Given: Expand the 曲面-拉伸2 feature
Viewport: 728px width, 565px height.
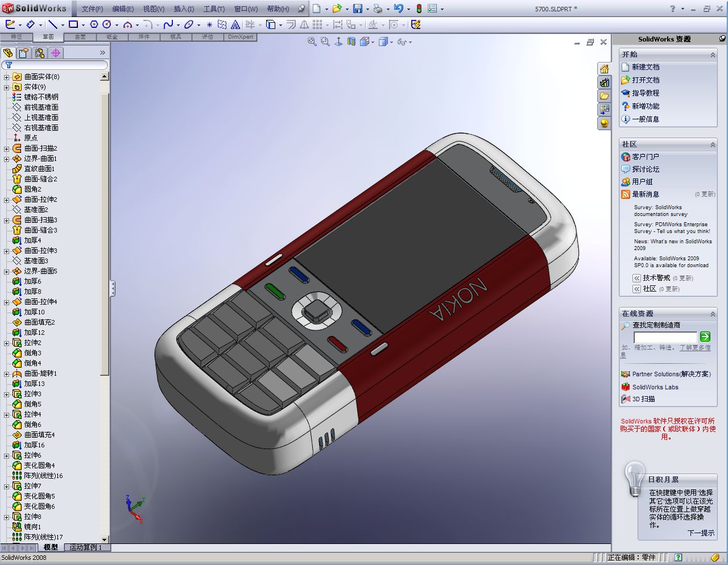Looking at the screenshot, I should (x=7, y=200).
